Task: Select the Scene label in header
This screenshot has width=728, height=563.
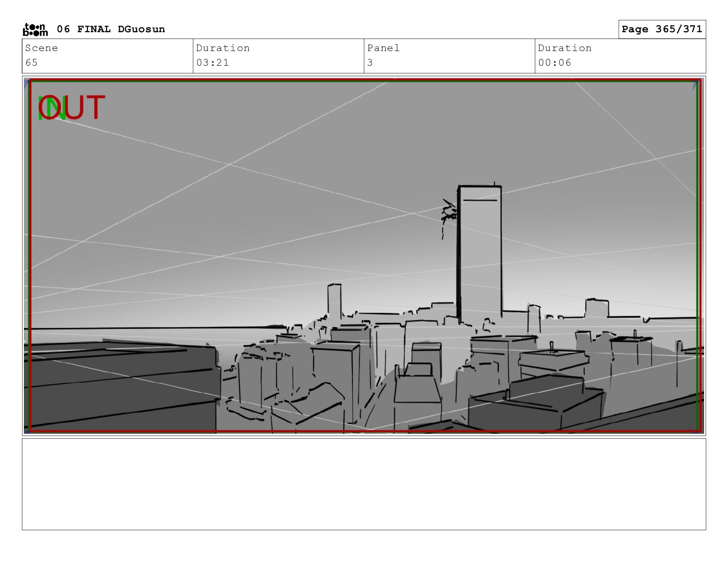Action: 41,48
